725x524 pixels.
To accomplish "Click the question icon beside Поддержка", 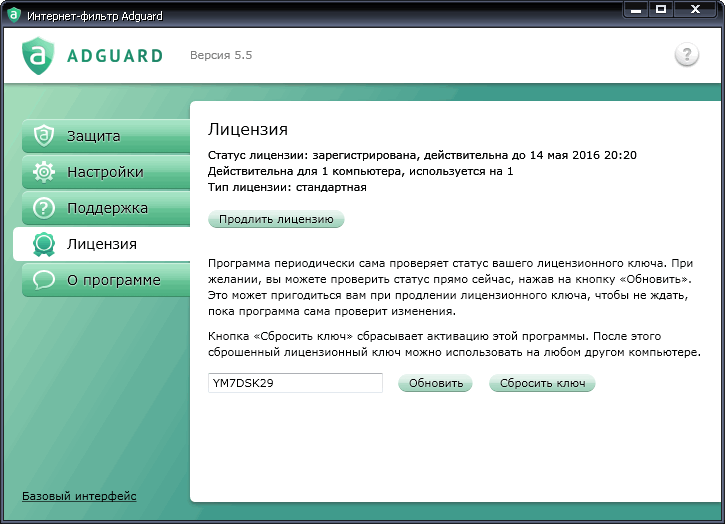I will tap(44, 208).
